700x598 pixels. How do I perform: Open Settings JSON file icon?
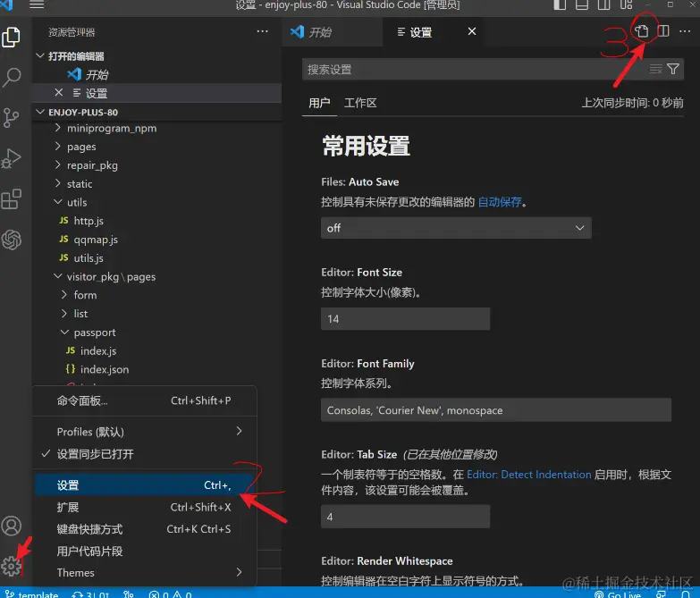tap(642, 31)
